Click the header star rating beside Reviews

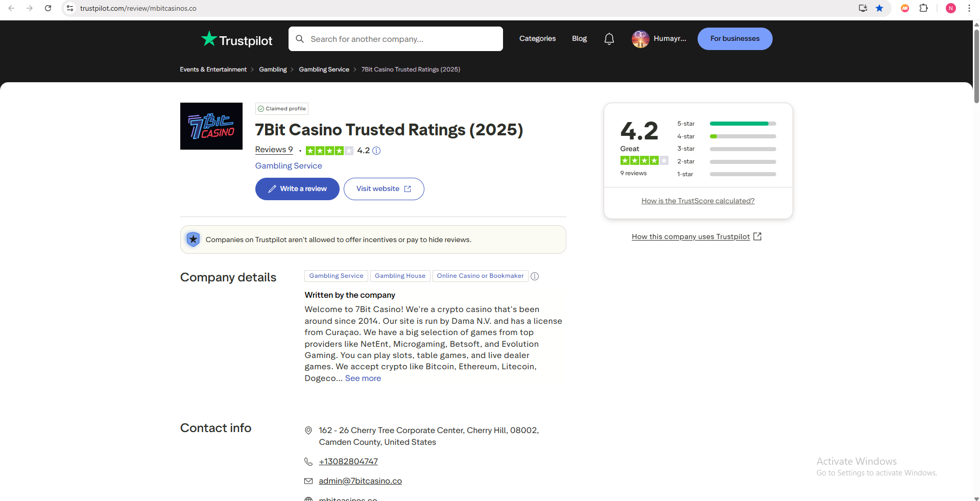pyautogui.click(x=329, y=151)
